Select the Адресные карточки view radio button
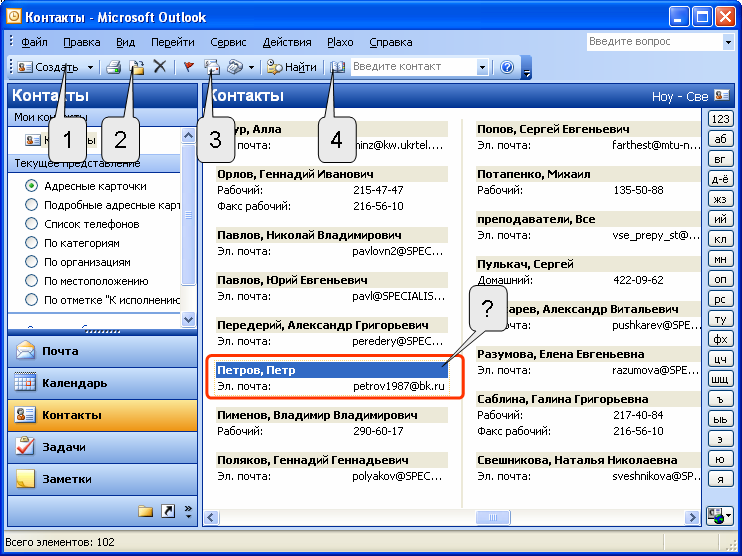Viewport: 742px width, 556px height. tap(31, 186)
